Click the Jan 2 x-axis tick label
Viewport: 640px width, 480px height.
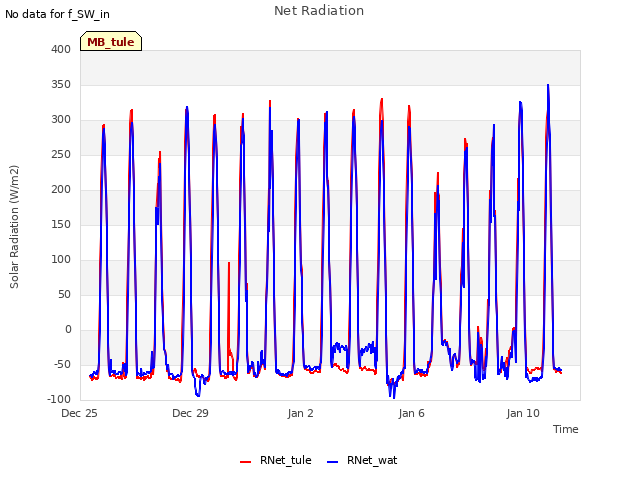coord(300,413)
